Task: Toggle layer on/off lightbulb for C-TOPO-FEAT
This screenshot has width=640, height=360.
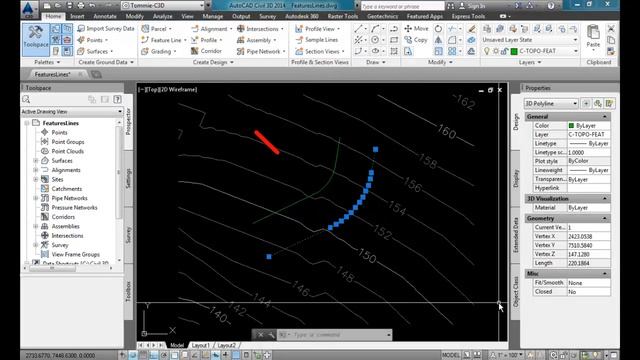Action: click(x=487, y=51)
